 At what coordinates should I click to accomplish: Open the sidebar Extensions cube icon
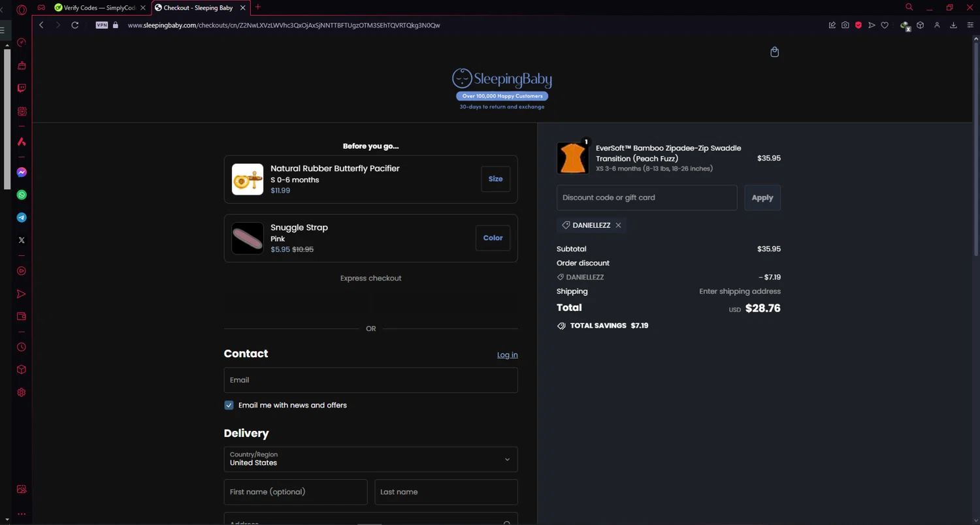[x=22, y=370]
